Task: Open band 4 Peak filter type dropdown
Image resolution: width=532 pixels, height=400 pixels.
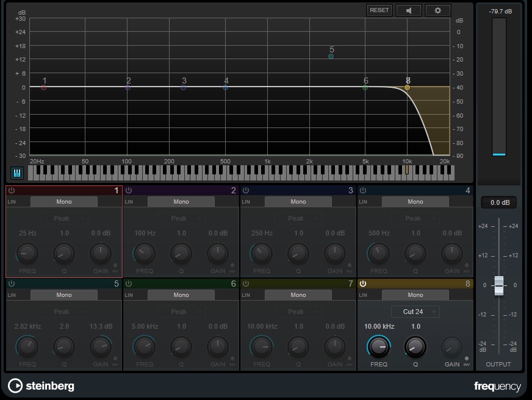Action: point(415,218)
